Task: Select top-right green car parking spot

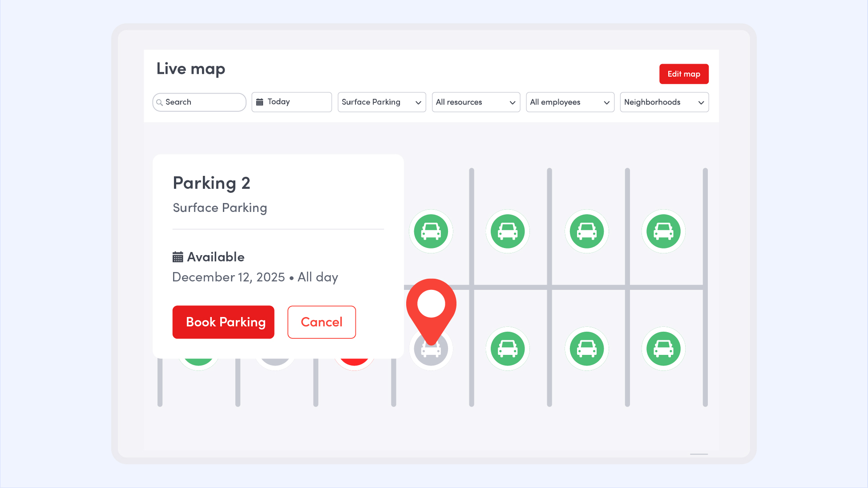Action: click(663, 232)
